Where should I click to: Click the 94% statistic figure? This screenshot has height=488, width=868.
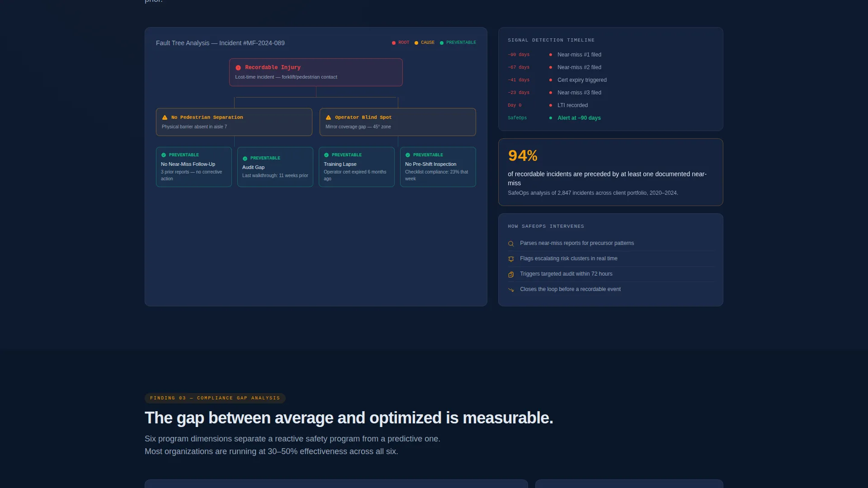tap(523, 156)
